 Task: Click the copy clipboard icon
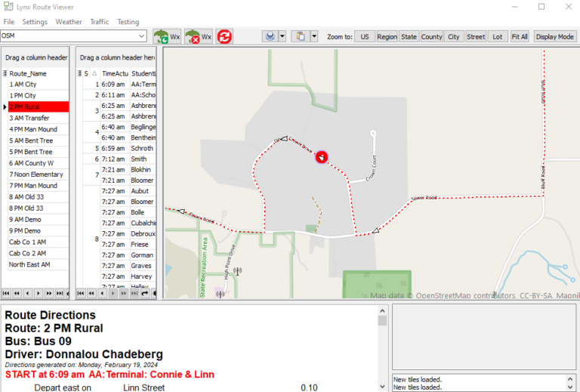(x=301, y=36)
